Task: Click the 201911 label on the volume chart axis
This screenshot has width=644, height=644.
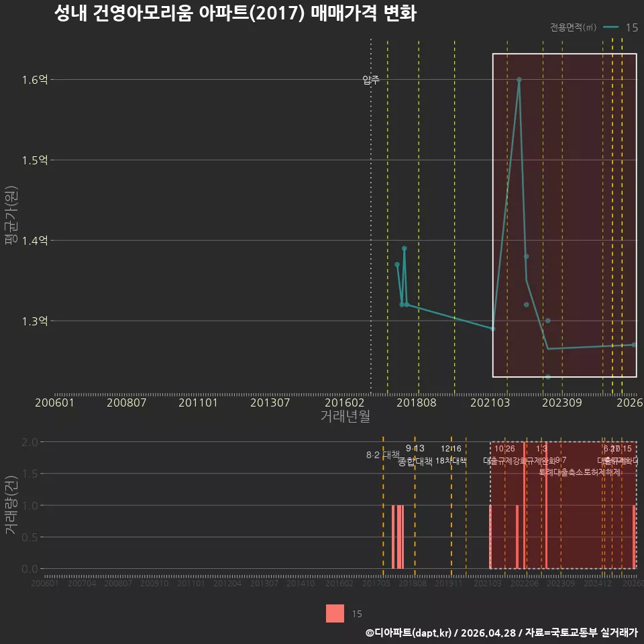Action: [x=449, y=583]
